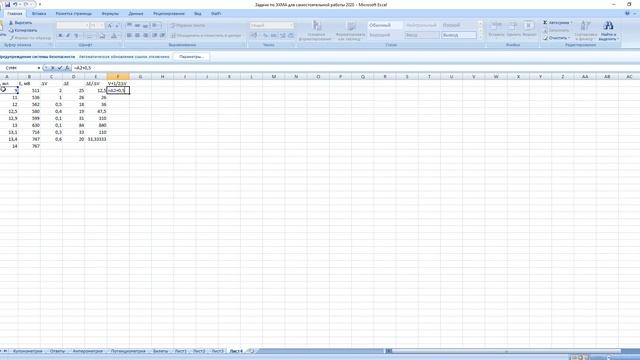The height and width of the screenshot is (360, 640).
Task: Toggle bold formatting
Action: click(x=60, y=36)
